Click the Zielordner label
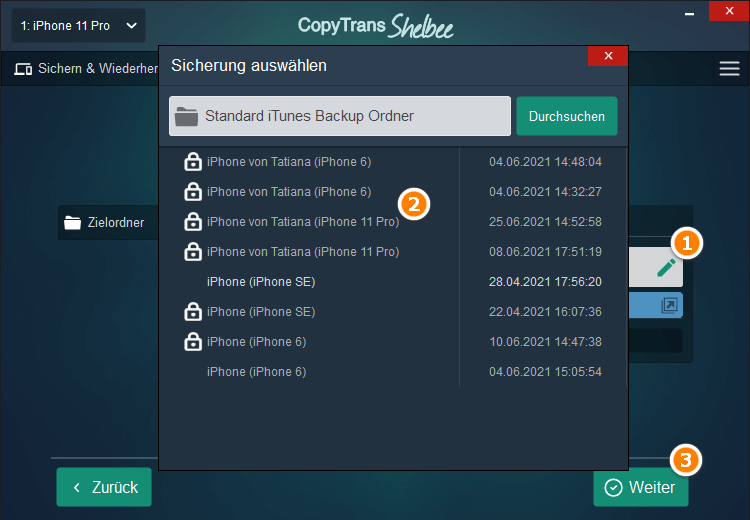750x520 pixels. coord(115,222)
